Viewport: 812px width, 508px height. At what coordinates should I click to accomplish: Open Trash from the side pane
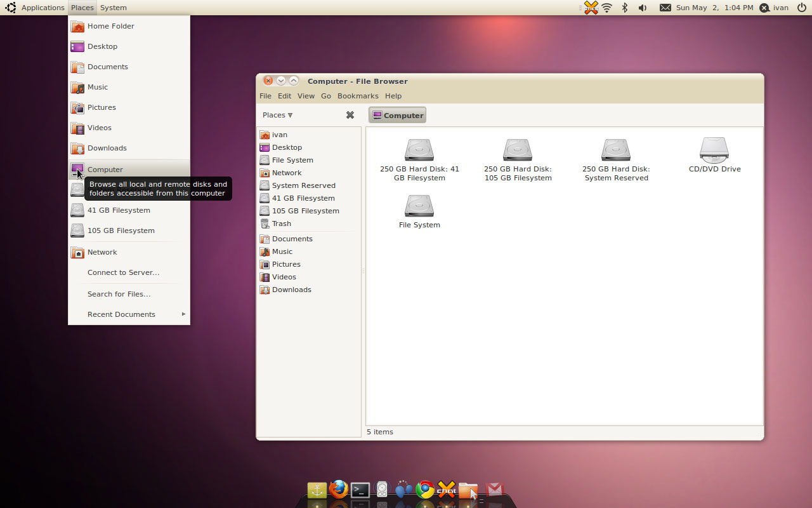point(280,224)
